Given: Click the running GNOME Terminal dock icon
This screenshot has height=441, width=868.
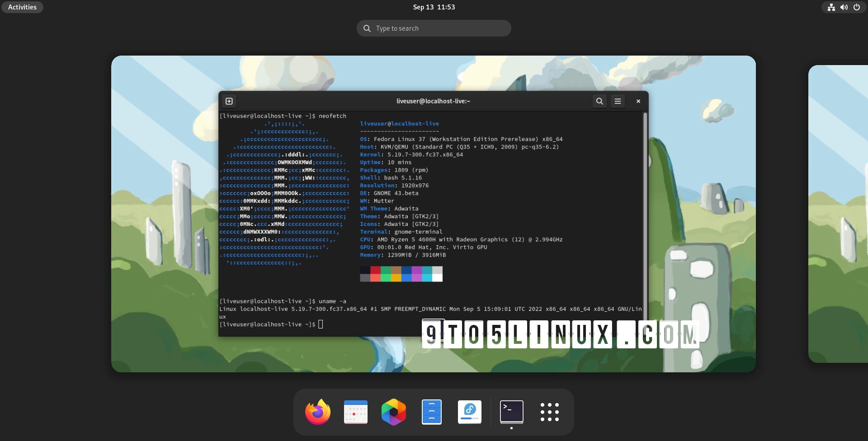Looking at the screenshot, I should tap(511, 412).
